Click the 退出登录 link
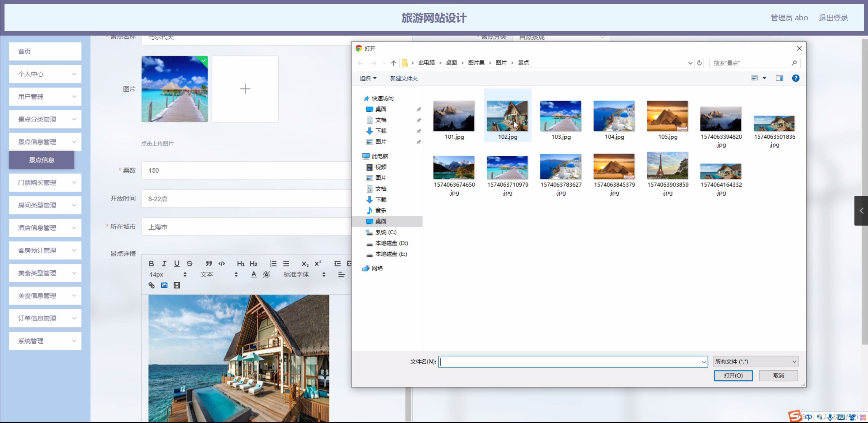 point(833,18)
